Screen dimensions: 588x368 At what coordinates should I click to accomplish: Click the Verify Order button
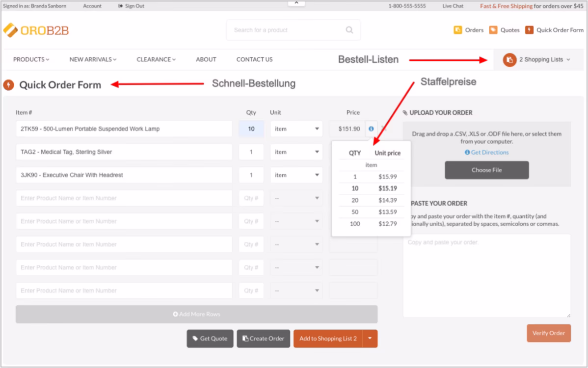point(549,333)
